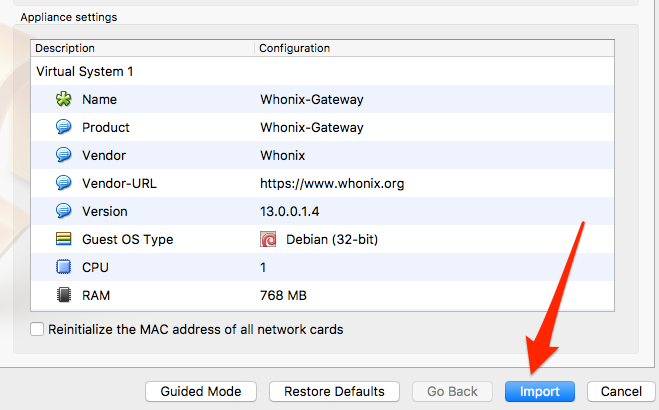This screenshot has width=659, height=410.
Task: Click the Version description label
Action: [x=105, y=211]
